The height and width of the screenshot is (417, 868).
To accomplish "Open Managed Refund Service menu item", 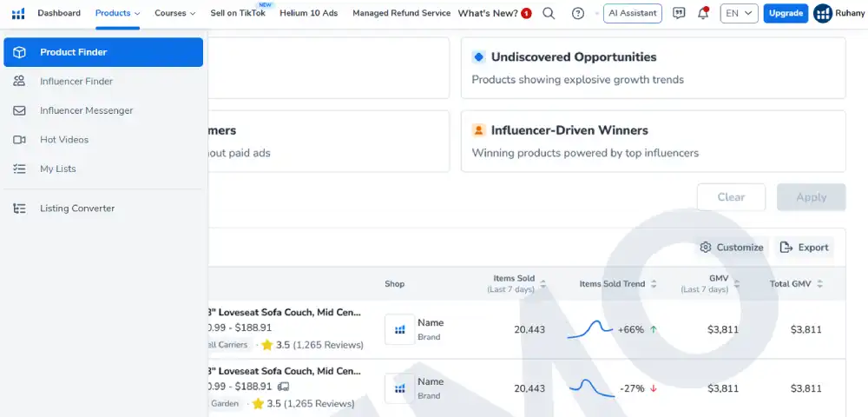I will coord(401,13).
